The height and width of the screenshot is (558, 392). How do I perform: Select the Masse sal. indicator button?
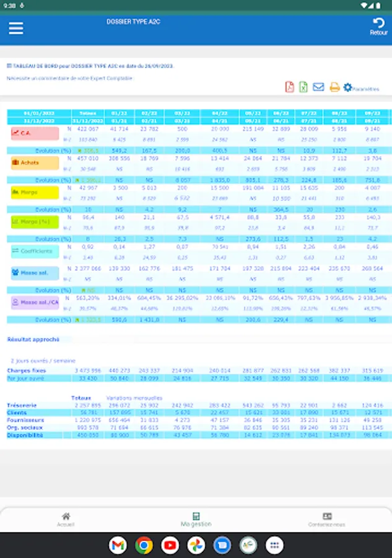click(x=35, y=273)
